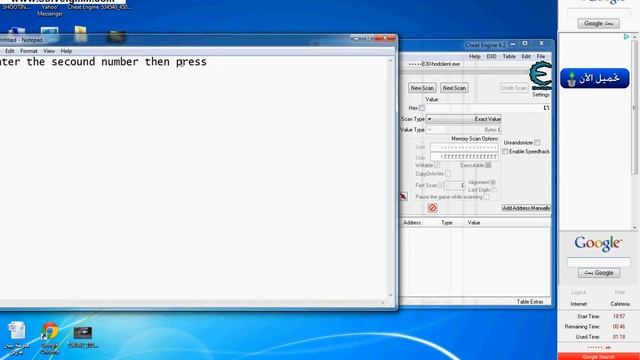Click Add Address Manually button

pyautogui.click(x=526, y=208)
